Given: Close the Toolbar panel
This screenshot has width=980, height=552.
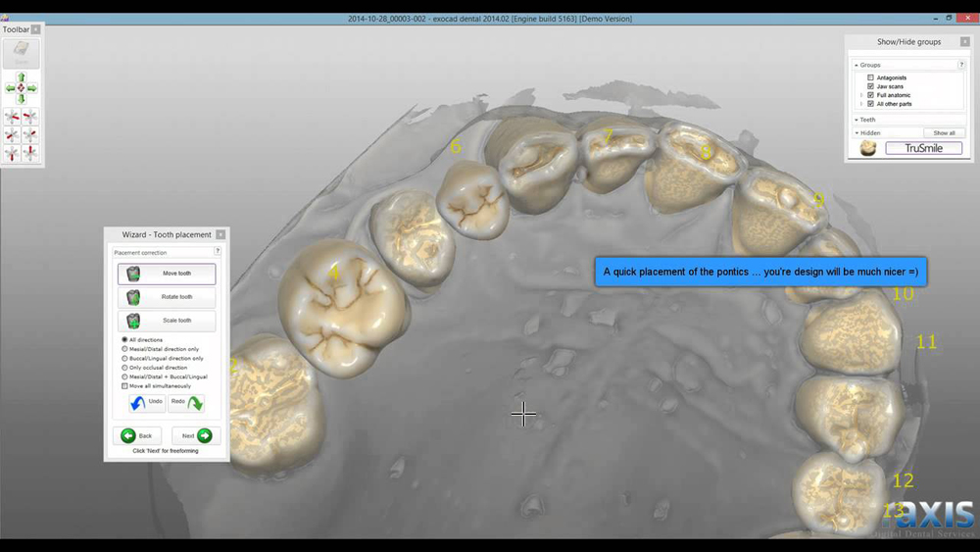Looking at the screenshot, I should [36, 29].
